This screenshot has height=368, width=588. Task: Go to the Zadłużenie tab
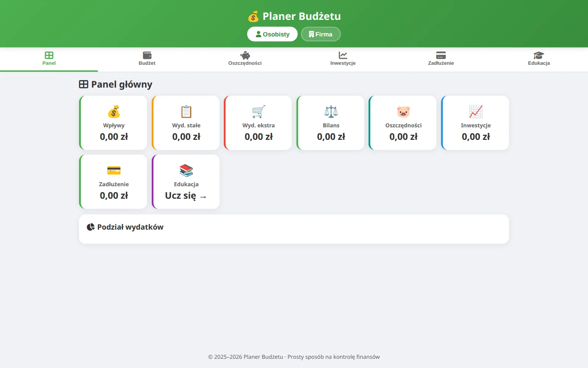pyautogui.click(x=441, y=59)
